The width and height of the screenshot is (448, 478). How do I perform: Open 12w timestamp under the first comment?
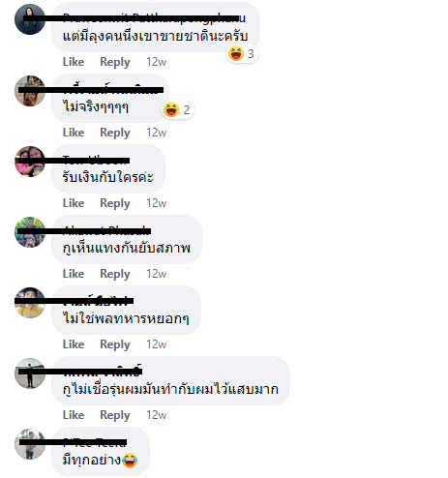[157, 62]
